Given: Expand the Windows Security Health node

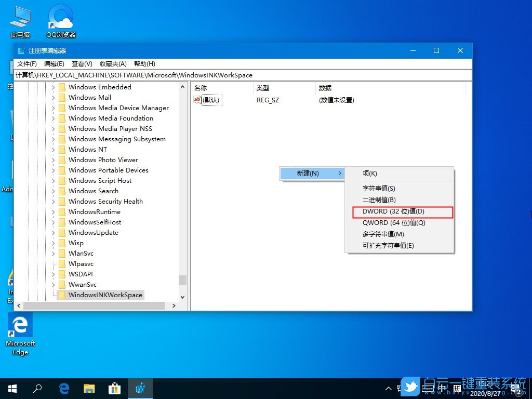Looking at the screenshot, I should point(54,201).
